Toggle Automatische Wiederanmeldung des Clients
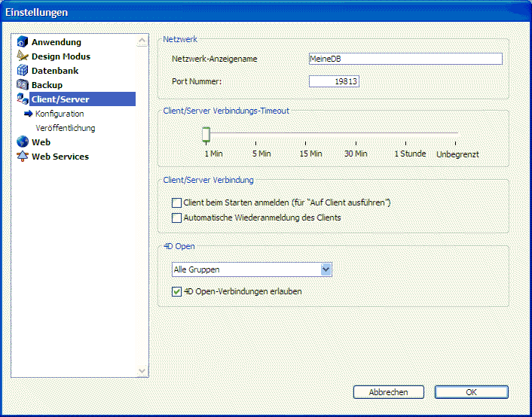 pos(177,218)
